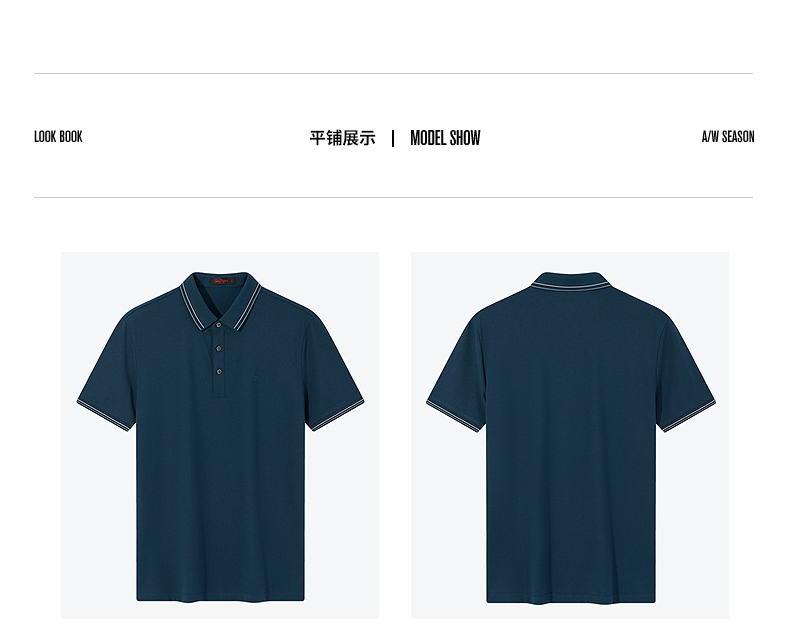Screen dimensions: 790x628
Task: Click the small embroidered chest logo
Action: click(254, 375)
